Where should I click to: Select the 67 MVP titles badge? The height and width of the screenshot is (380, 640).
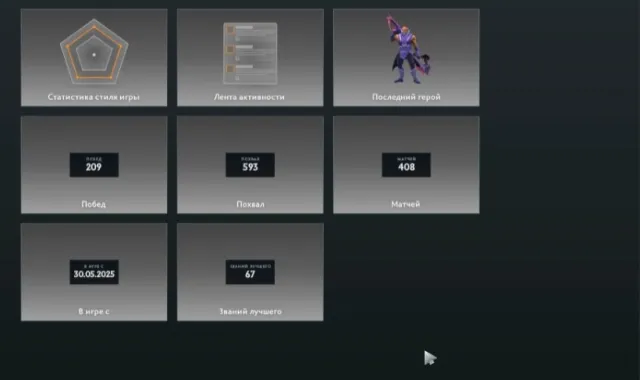tap(250, 272)
